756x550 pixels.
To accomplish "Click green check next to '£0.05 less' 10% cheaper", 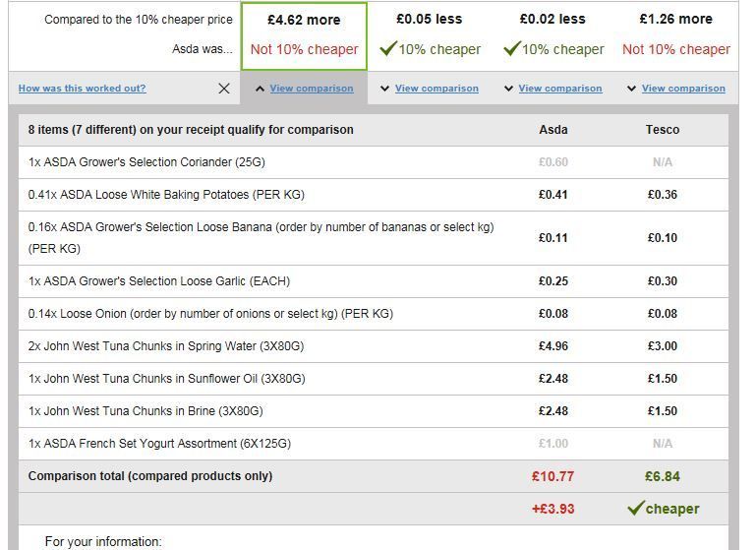I will coord(388,48).
